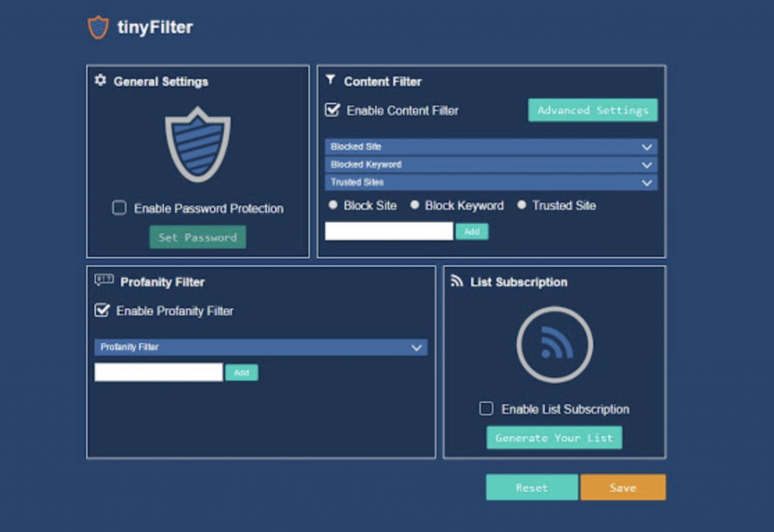Click the large circular RSS feed icon
The width and height of the screenshot is (774, 532).
(554, 345)
